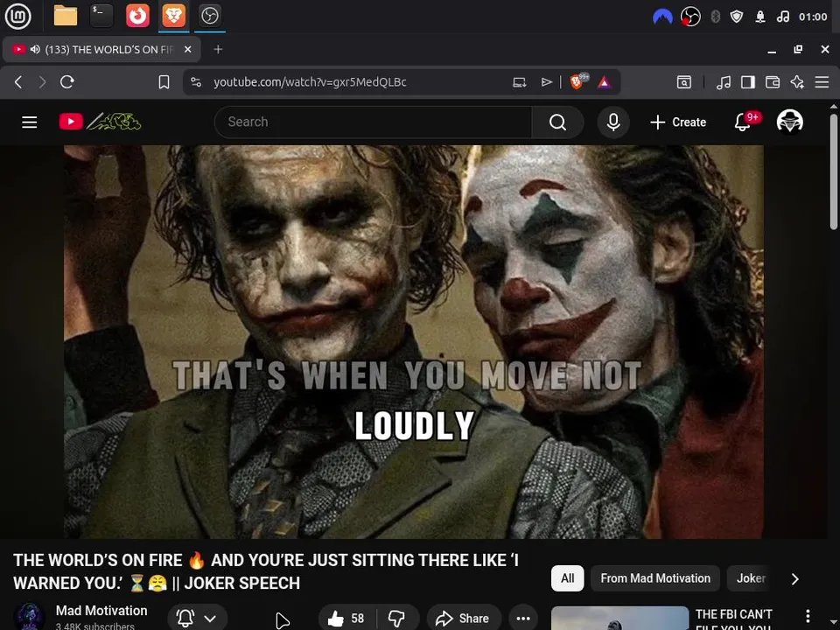Image resolution: width=840 pixels, height=630 pixels.
Task: Expand subscription notification bell dropdown
Action: point(197,619)
